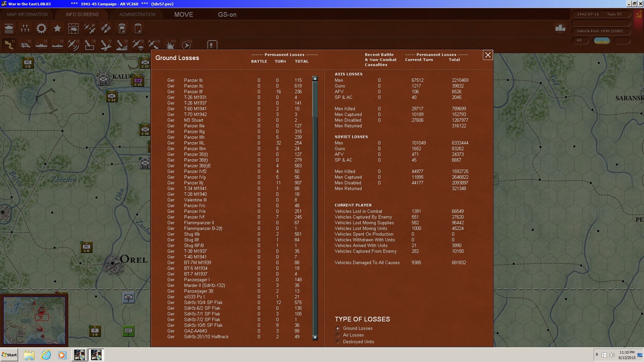This screenshot has height=362, width=644.
Task: Open the MAP INFORMATION tab
Action: tap(27, 14)
